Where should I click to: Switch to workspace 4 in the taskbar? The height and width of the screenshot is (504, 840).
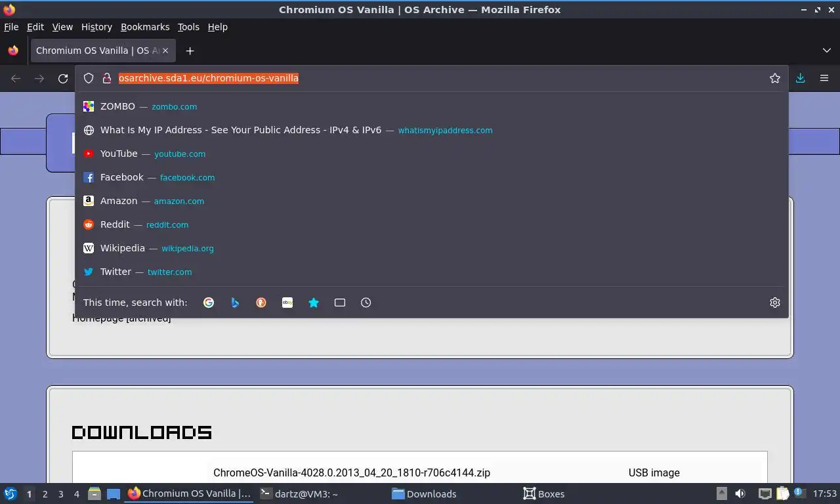point(76,494)
